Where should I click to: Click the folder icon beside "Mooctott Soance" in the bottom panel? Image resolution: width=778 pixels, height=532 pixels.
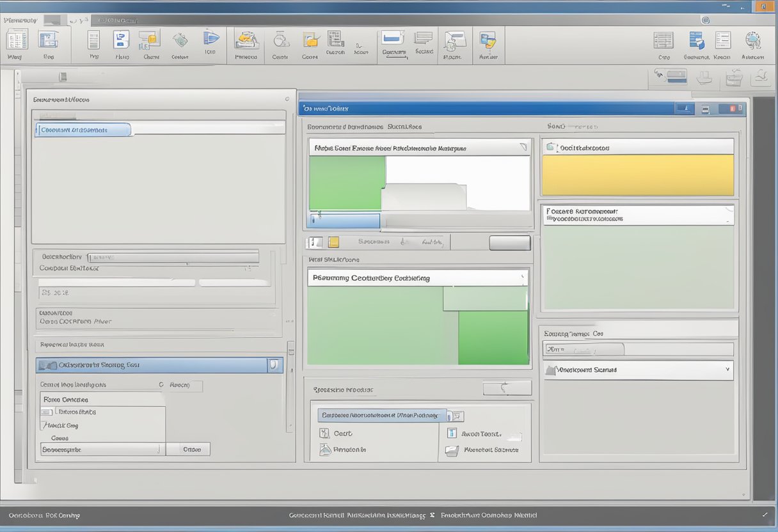[452, 450]
